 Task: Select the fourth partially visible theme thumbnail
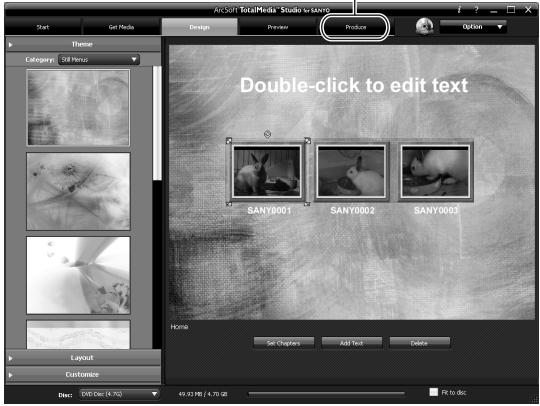[x=78, y=334]
